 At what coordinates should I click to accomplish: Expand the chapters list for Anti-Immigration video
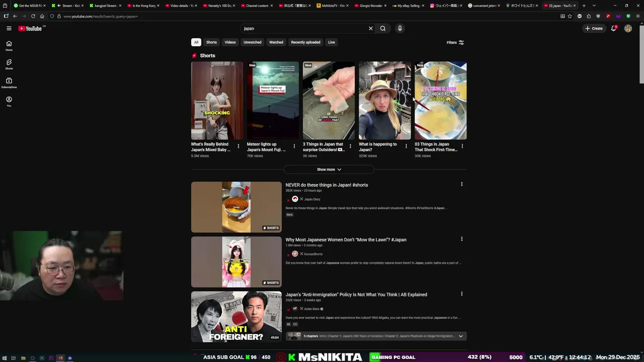click(460, 336)
